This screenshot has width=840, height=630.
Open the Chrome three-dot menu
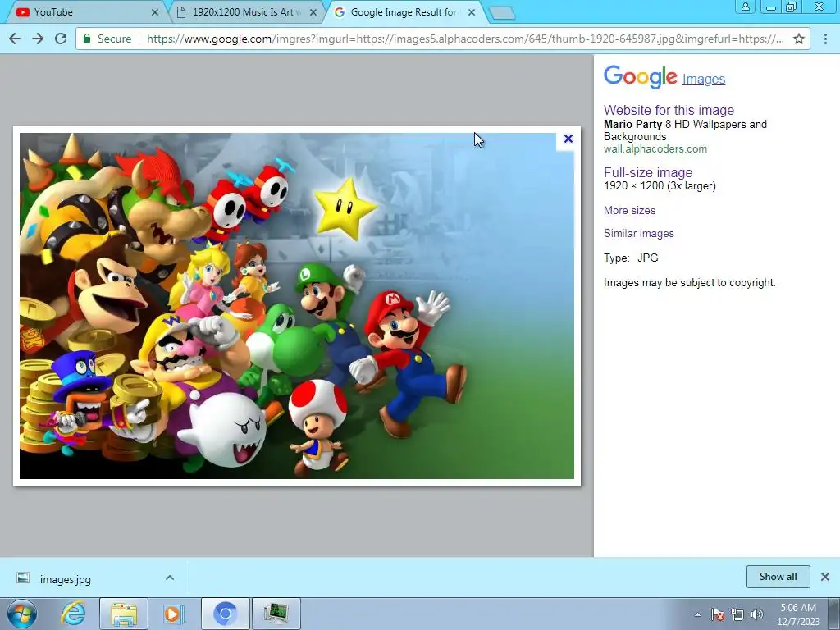click(825, 39)
